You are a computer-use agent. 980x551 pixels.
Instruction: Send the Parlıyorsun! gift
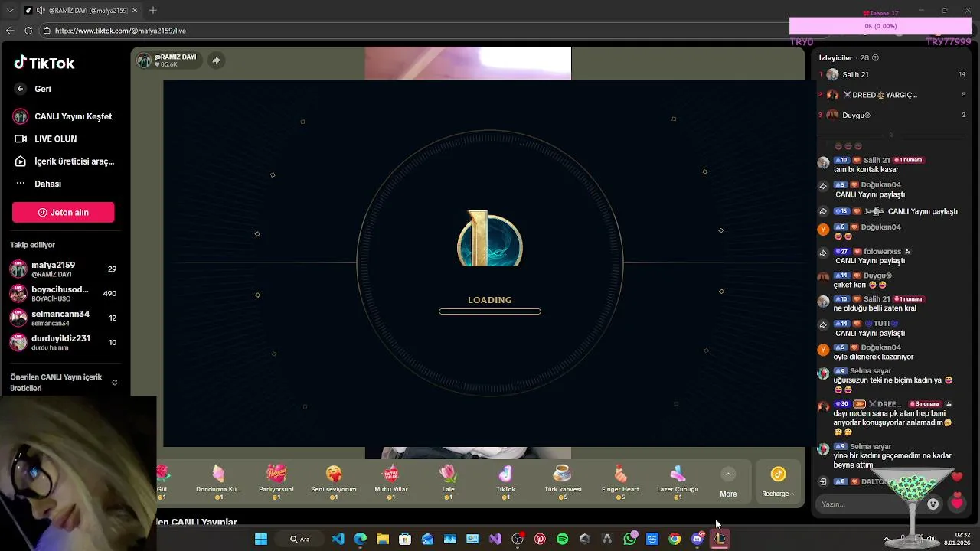(x=276, y=482)
